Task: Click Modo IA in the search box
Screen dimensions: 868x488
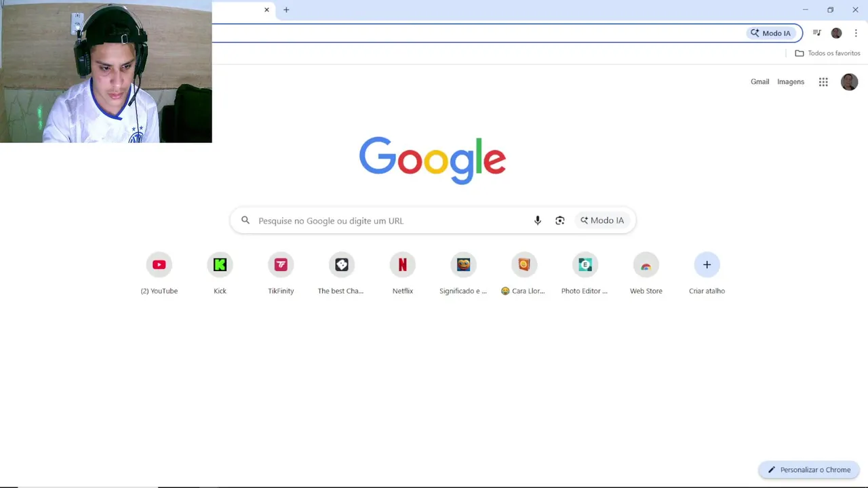Action: coord(602,220)
